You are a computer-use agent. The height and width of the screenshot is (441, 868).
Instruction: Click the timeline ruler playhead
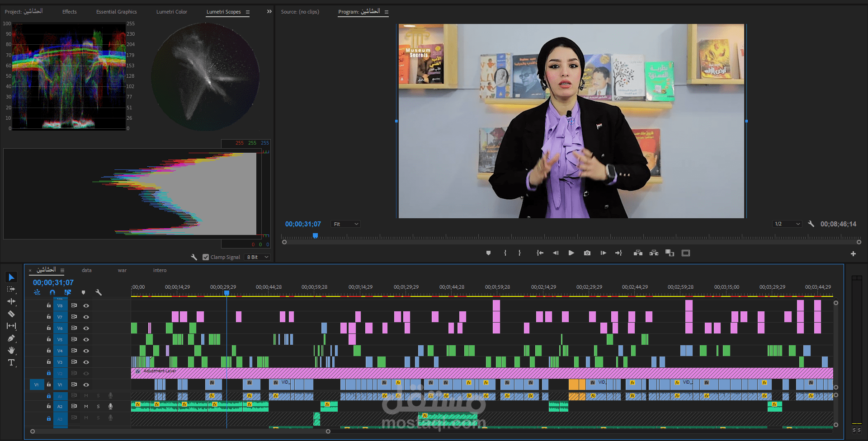coord(226,293)
